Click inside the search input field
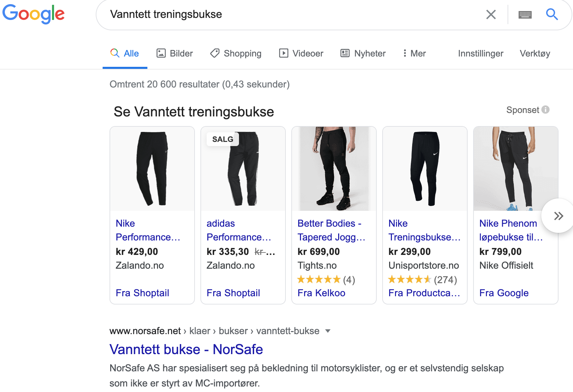 tap(293, 14)
